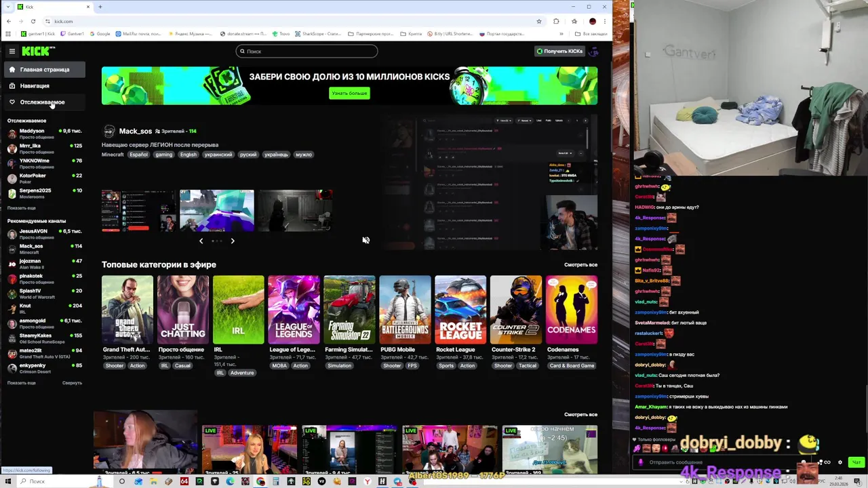Screen dimensions: 868x488
Task: Open Grand Theft Auto V category
Action: click(x=127, y=310)
